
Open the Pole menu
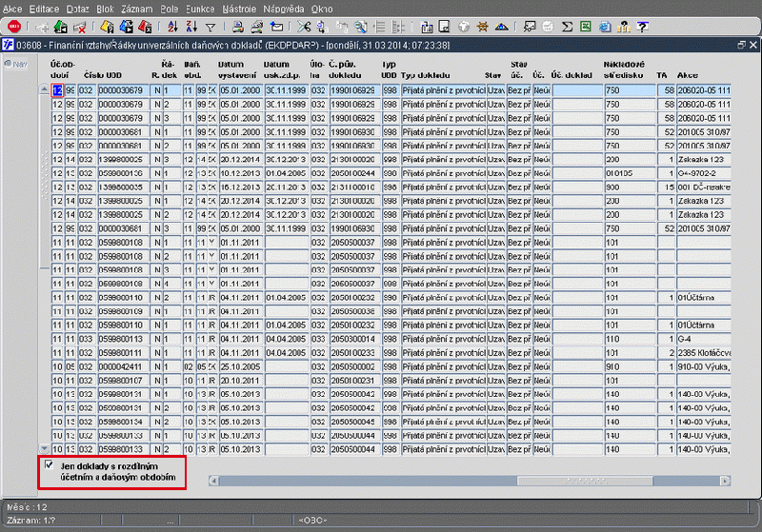click(x=170, y=9)
